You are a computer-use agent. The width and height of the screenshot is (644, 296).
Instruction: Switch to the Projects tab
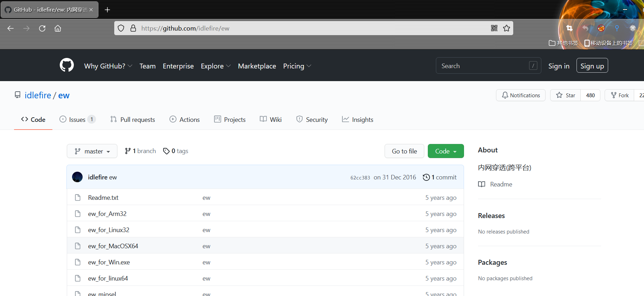coord(230,119)
